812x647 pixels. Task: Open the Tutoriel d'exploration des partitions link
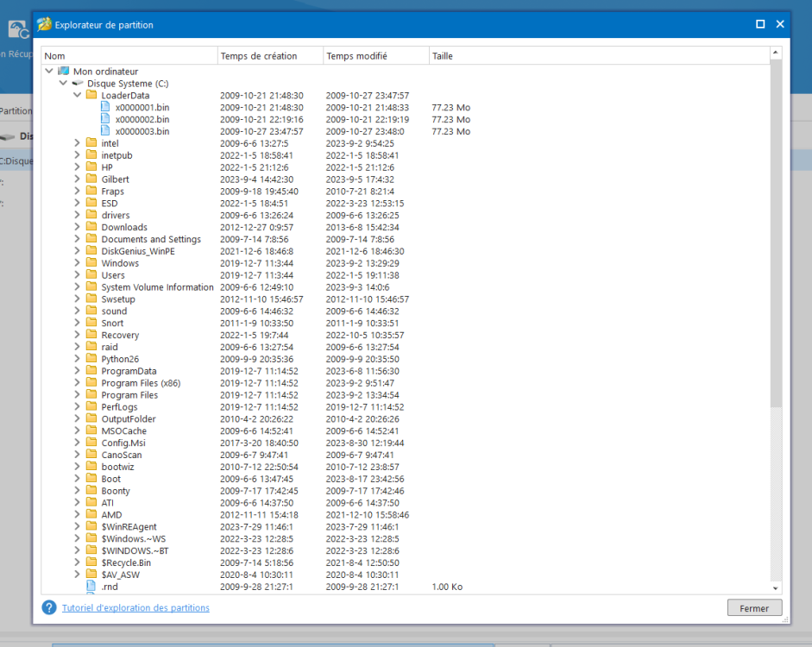(x=135, y=608)
